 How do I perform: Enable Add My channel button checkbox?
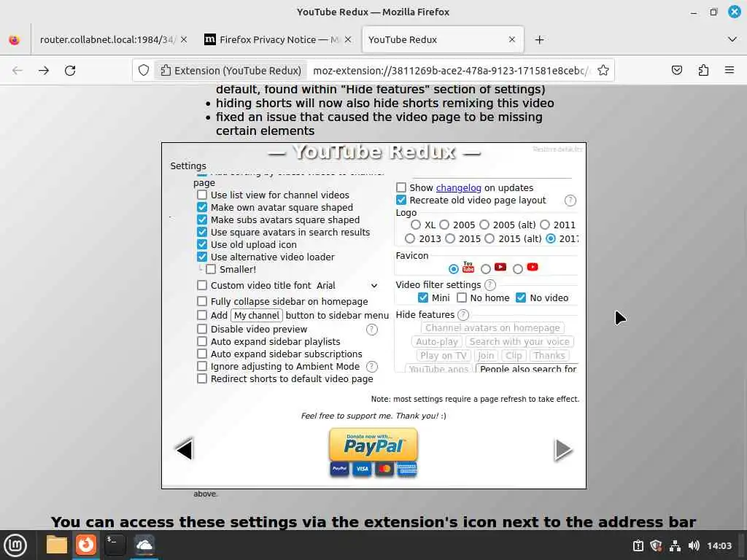[x=202, y=315]
